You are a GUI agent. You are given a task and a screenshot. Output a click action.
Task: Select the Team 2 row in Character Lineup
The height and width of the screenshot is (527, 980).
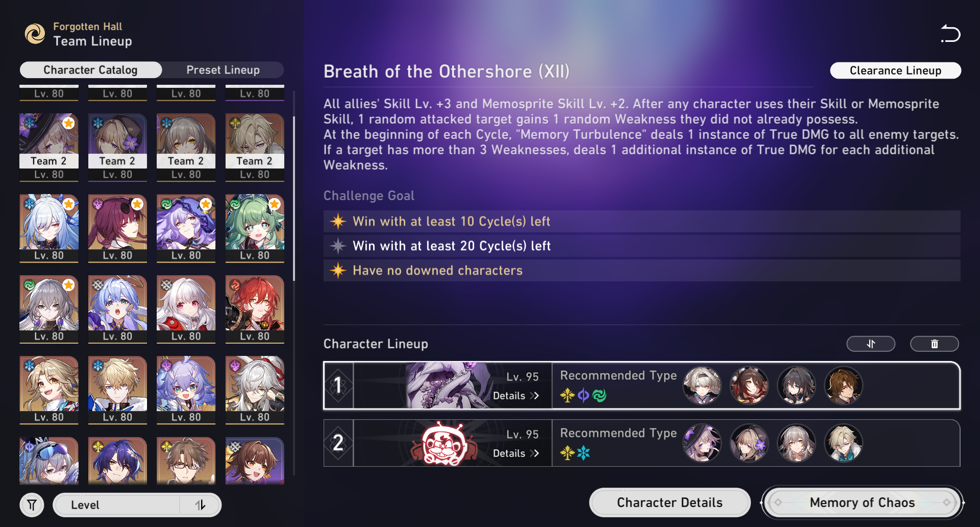pos(642,443)
